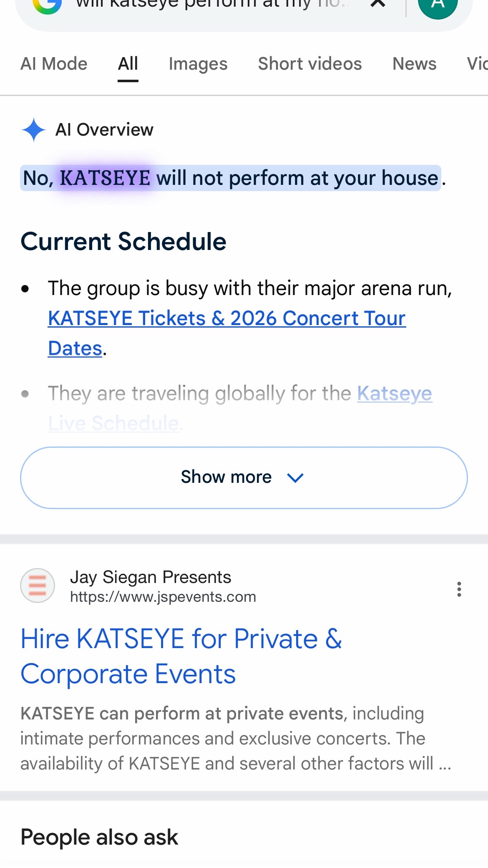
Task: Tap the Google logo icon
Action: coord(47,5)
